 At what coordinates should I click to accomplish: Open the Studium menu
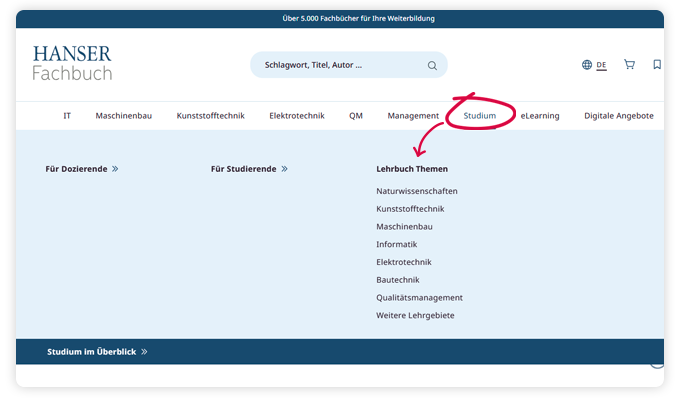480,116
